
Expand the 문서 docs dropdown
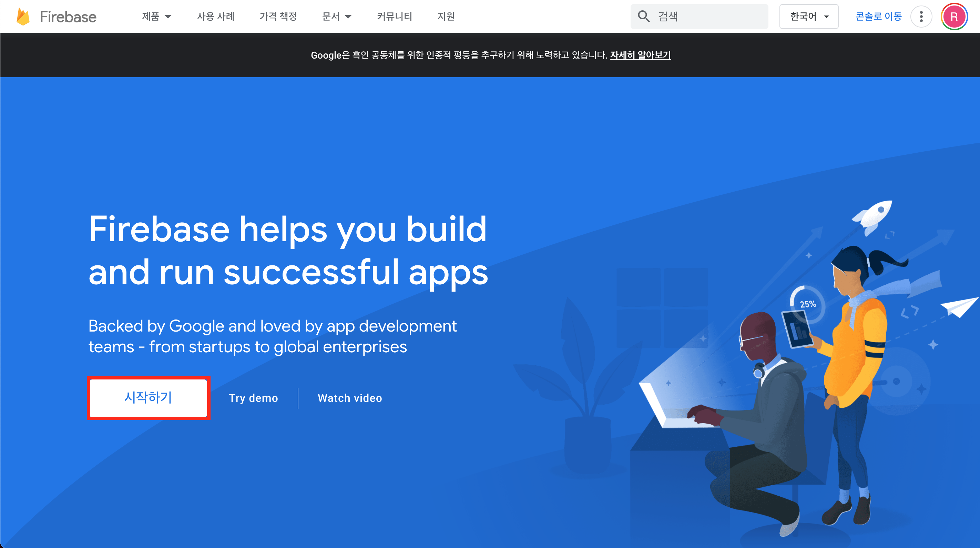[x=336, y=16]
